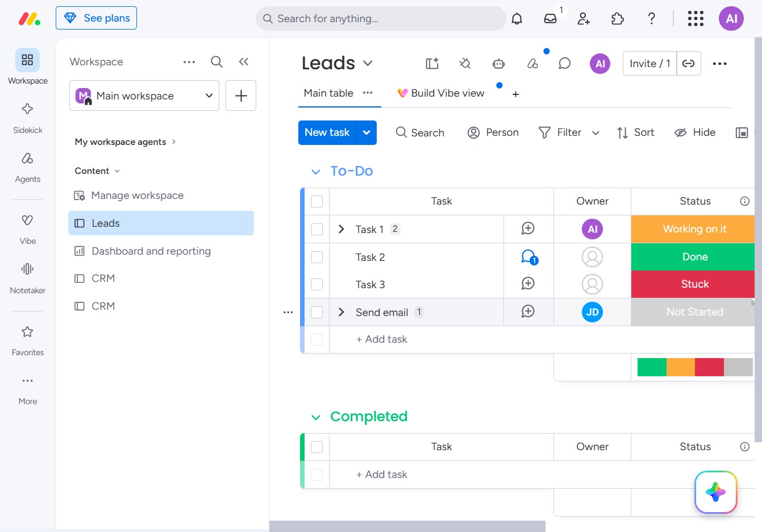Check the Task 2 row checkbox
The width and height of the screenshot is (762, 532).
click(317, 257)
